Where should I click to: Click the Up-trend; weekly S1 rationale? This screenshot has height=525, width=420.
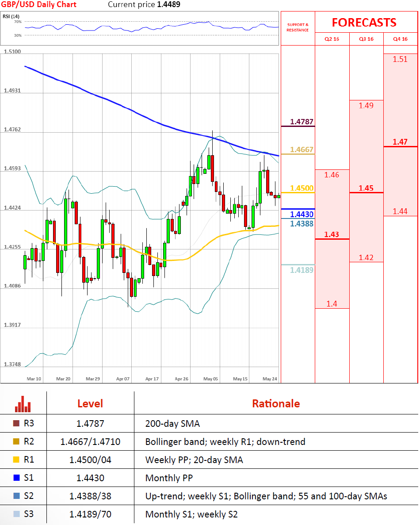click(x=266, y=496)
